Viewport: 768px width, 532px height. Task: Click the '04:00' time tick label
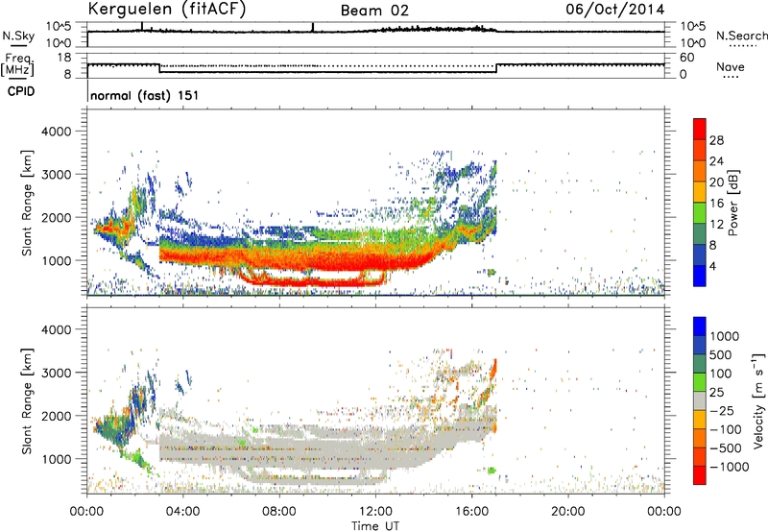[x=182, y=512]
